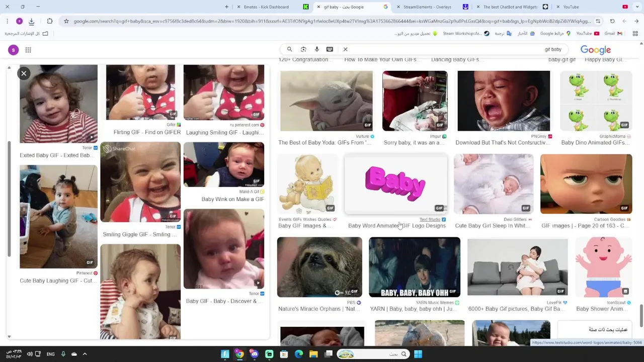The width and height of the screenshot is (644, 362).
Task: Open 'Flirting GIF - Find on GIFER' link
Action: (x=147, y=132)
